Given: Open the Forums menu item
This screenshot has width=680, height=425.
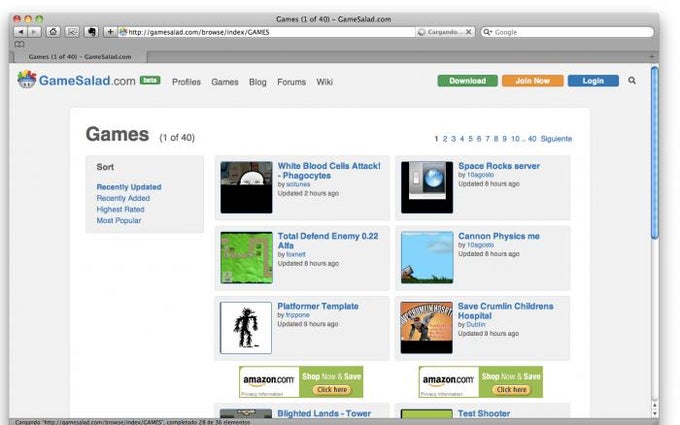Looking at the screenshot, I should click(291, 82).
